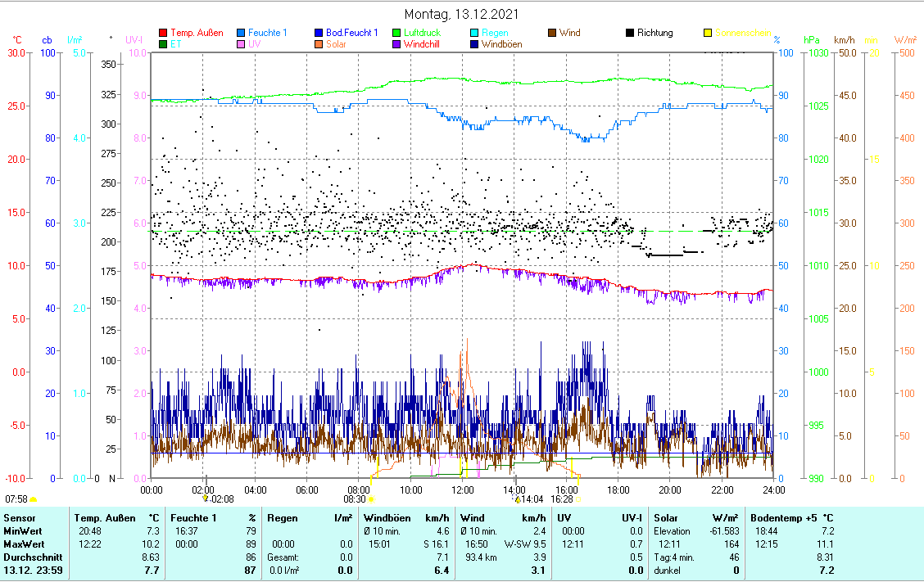This screenshot has width=924, height=582.
Task: Click the orange Solar legend square
Action: (x=319, y=44)
